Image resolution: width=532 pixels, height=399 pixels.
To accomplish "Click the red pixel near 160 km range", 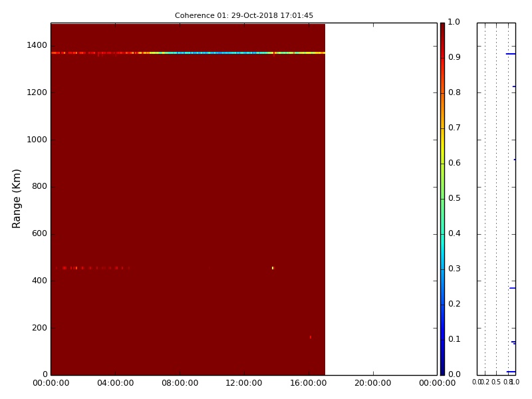I will (x=311, y=337).
